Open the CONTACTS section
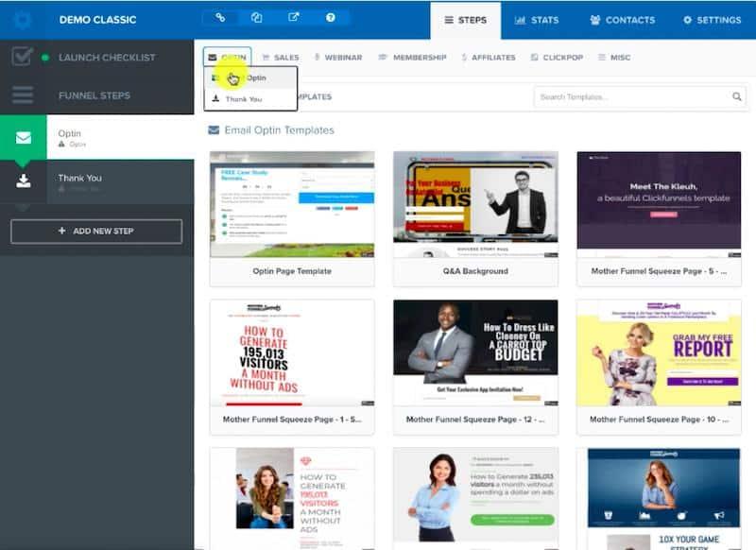This screenshot has height=550, width=756. pos(626,19)
